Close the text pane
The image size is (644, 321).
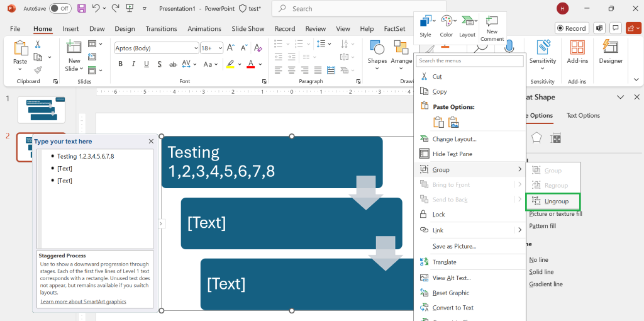coord(151,142)
